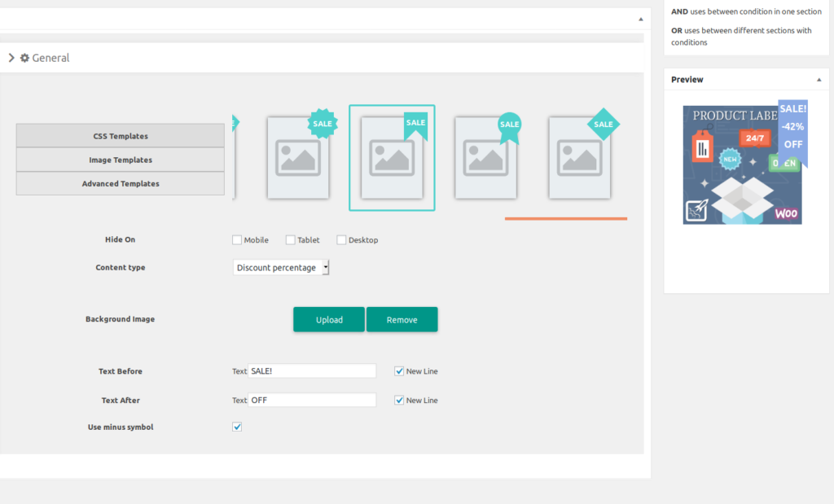The width and height of the screenshot is (834, 504).
Task: Disable the Use minus symbol checkbox
Action: [x=237, y=427]
